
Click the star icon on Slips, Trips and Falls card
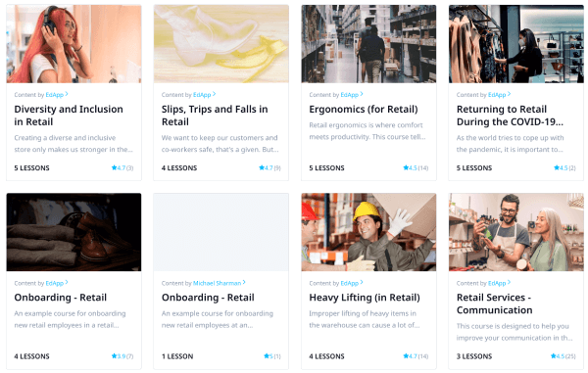click(x=262, y=167)
